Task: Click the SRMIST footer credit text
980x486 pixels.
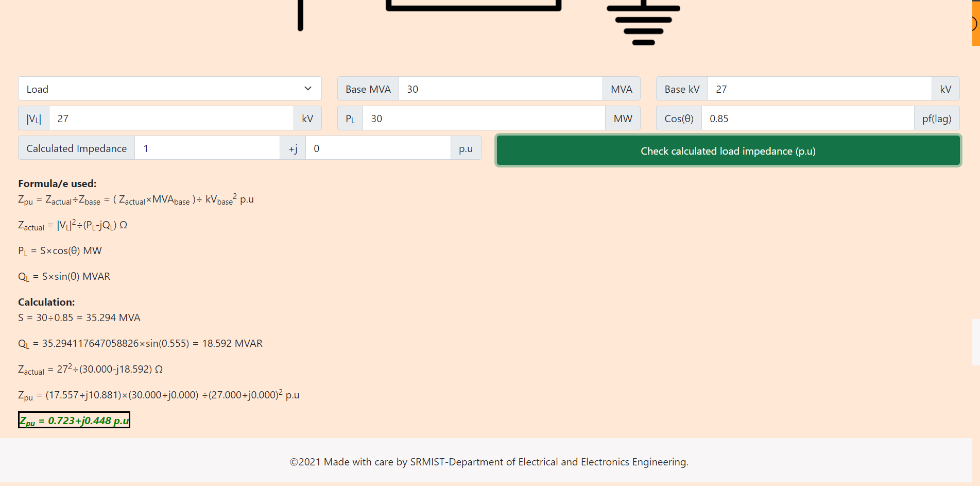Action: point(489,462)
